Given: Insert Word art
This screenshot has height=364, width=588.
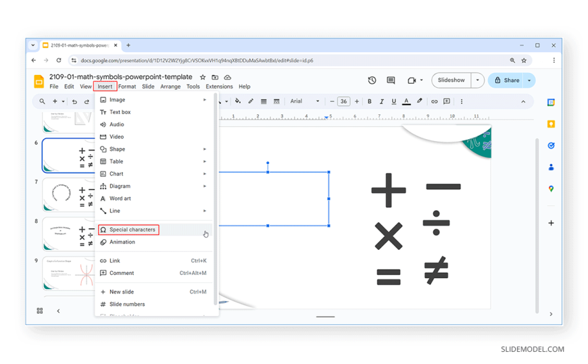Looking at the screenshot, I should coord(153,199).
